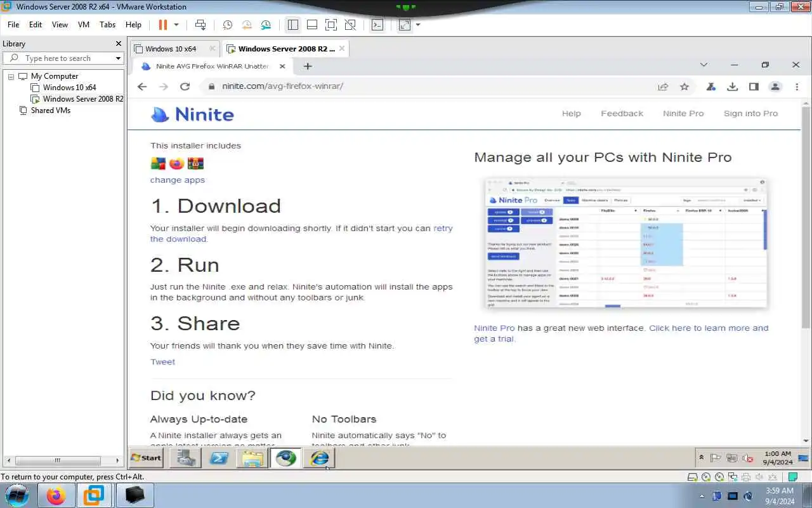The image size is (812, 508).
Task: Launch PowerShell from the guest taskbar
Action: (219, 457)
